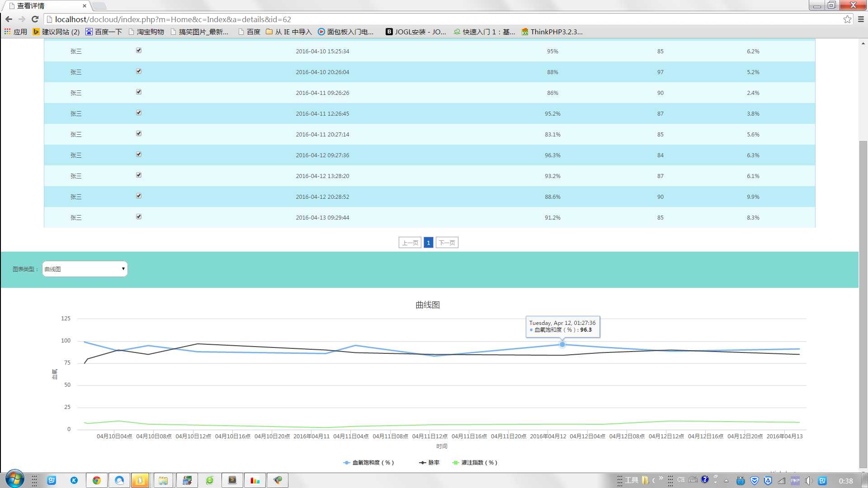This screenshot has width=868, height=488.
Task: Click the 9.9% value cell
Action: coord(753,197)
